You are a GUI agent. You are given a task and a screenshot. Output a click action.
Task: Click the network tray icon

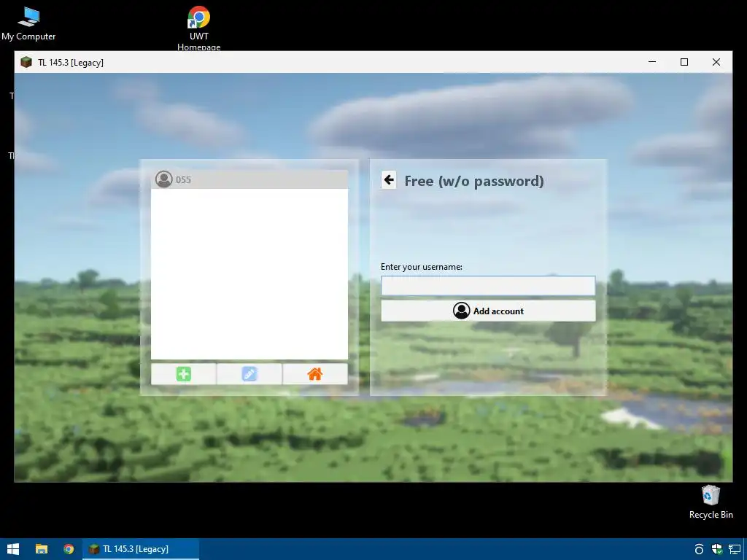[x=734, y=549]
